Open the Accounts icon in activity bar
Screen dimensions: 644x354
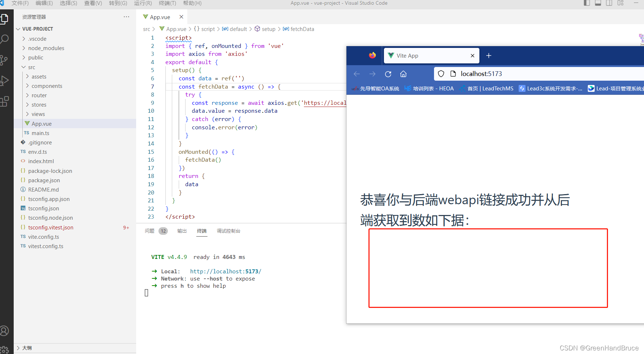pos(4,331)
